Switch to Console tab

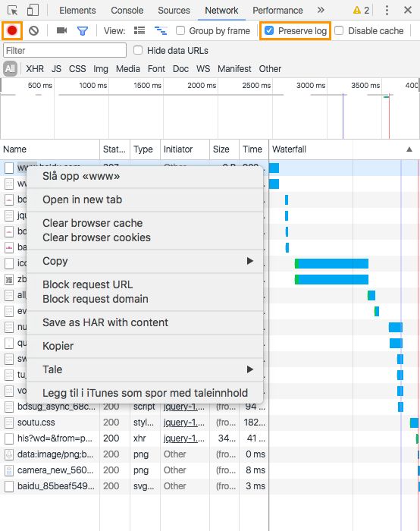click(x=127, y=11)
